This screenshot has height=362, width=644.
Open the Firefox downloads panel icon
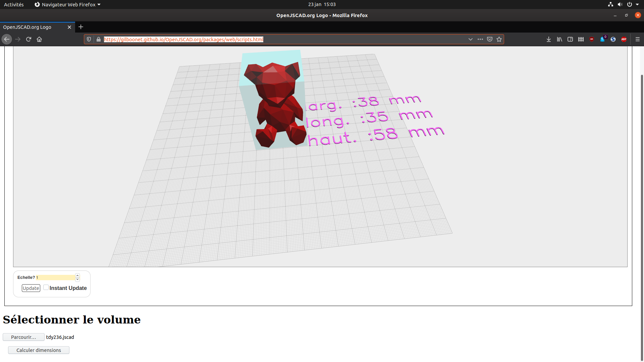point(549,39)
